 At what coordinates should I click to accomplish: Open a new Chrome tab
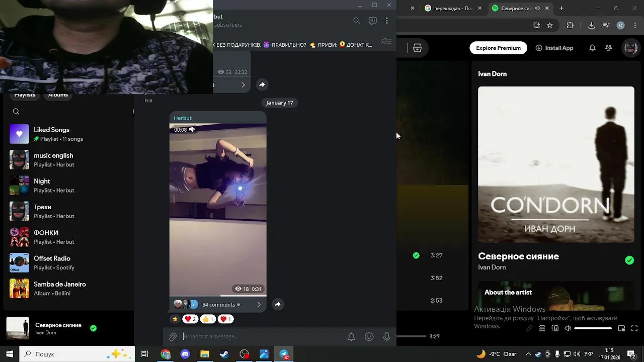561,8
